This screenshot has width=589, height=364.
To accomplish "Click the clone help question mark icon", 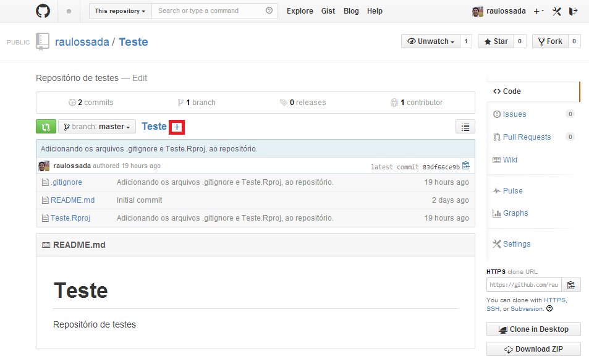I will (x=549, y=308).
